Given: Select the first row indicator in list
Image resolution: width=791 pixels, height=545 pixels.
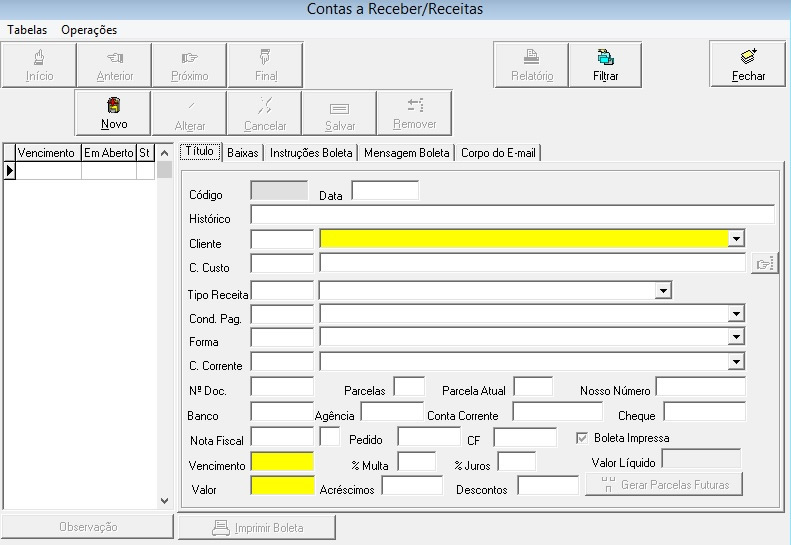Looking at the screenshot, I should [x=9, y=171].
